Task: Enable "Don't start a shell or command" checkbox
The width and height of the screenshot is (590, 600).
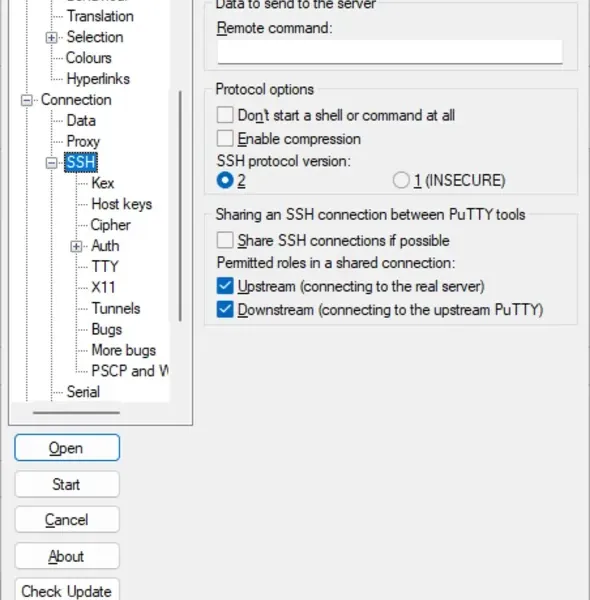Action: click(x=225, y=115)
